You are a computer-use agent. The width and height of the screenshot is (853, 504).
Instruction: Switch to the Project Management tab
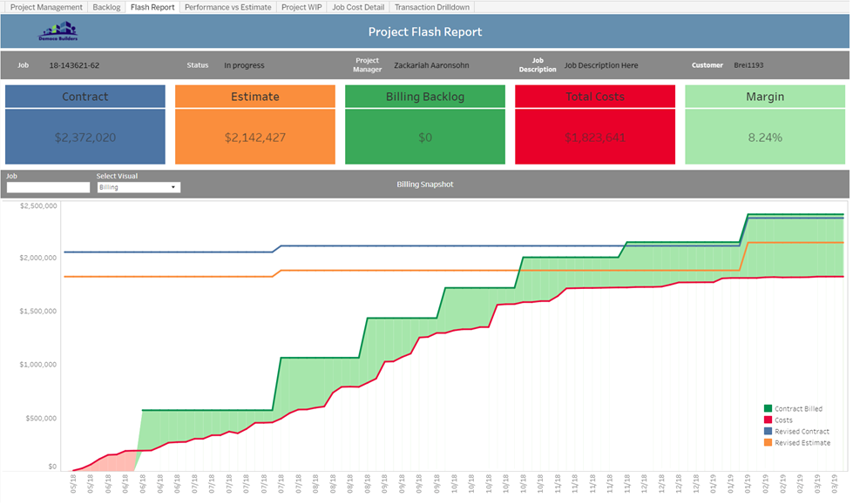(x=44, y=6)
